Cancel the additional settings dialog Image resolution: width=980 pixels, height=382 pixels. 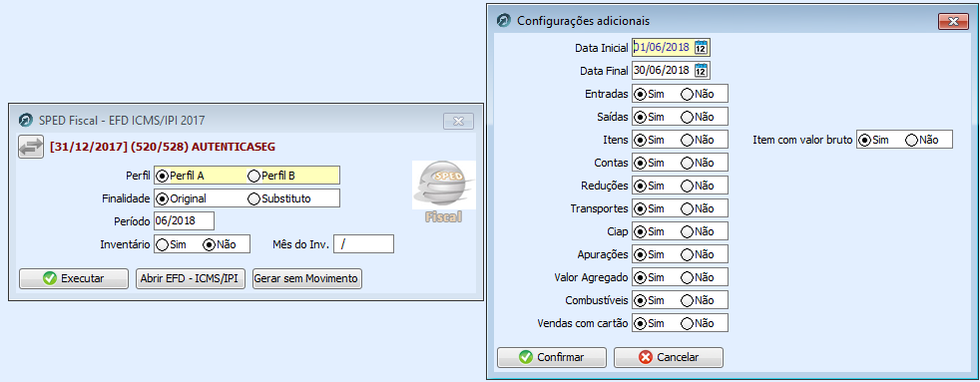(669, 358)
